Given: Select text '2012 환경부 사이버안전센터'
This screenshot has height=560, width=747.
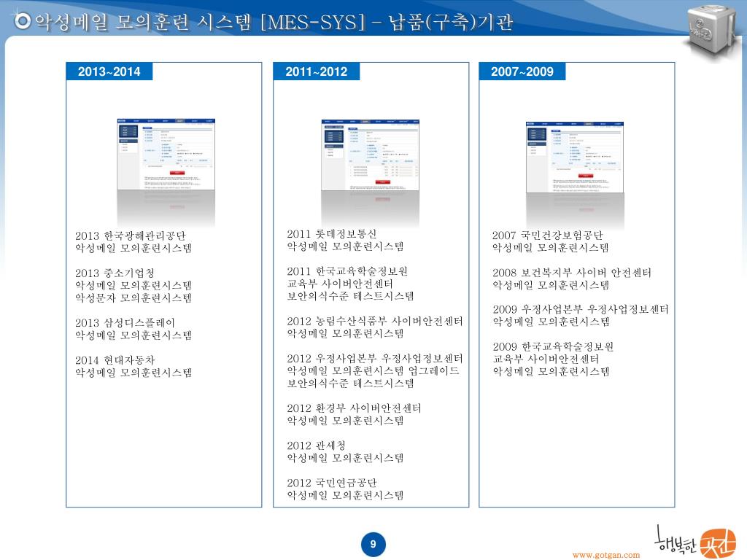Looking at the screenshot, I should tap(354, 408).
